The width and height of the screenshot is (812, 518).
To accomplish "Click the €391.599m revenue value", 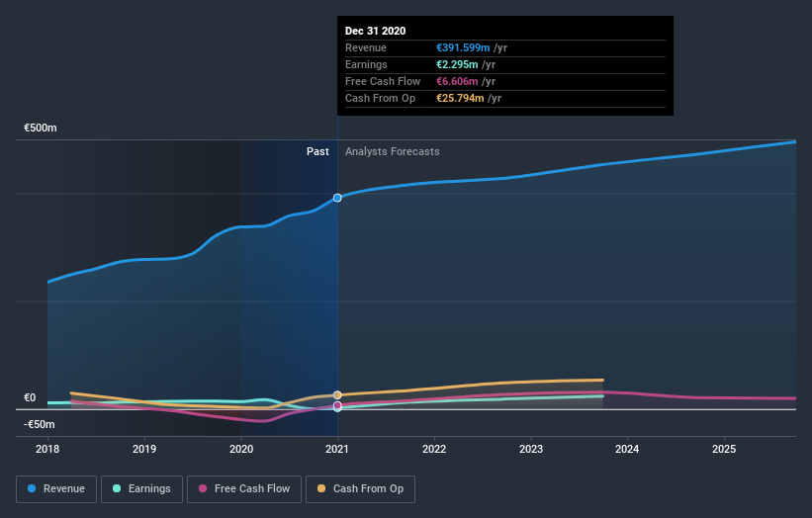I will click(x=463, y=48).
